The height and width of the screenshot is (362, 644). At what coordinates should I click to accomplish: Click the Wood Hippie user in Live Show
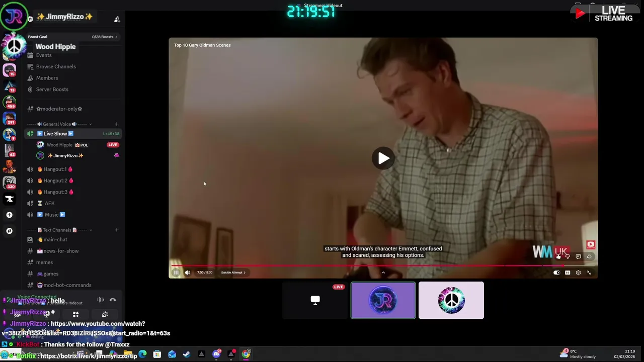tap(67, 145)
